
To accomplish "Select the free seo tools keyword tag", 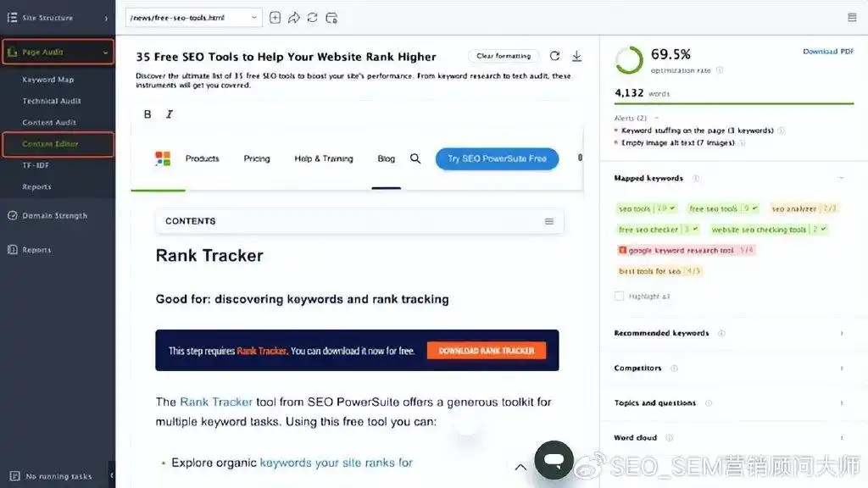I will pyautogui.click(x=723, y=208).
